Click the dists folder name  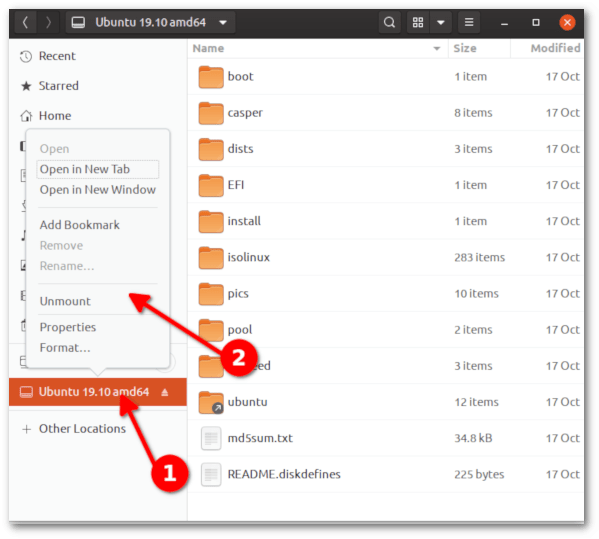pos(240,149)
